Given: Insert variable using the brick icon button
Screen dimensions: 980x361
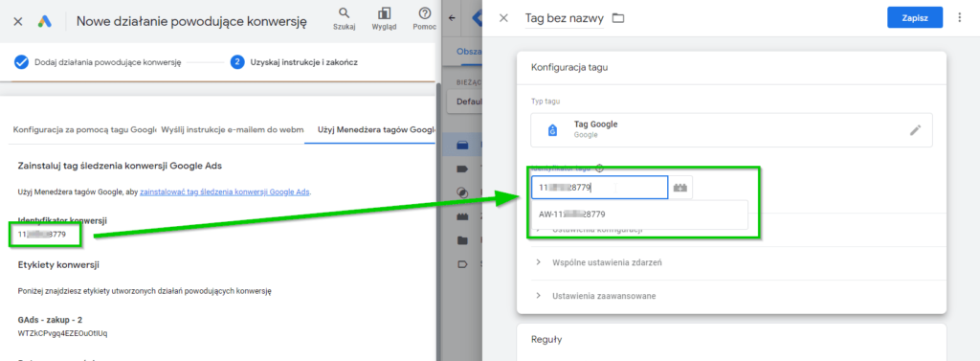Looking at the screenshot, I should (680, 188).
